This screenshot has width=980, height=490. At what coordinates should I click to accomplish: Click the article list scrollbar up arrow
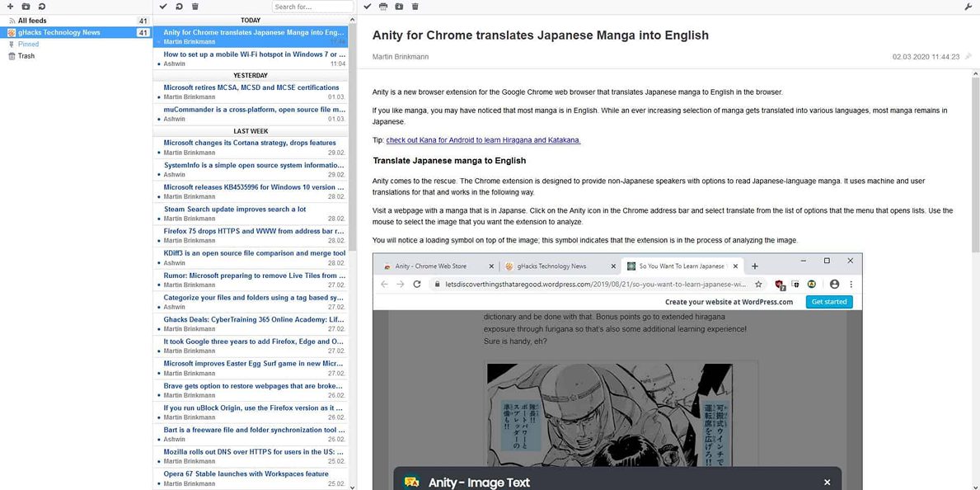pos(352,20)
